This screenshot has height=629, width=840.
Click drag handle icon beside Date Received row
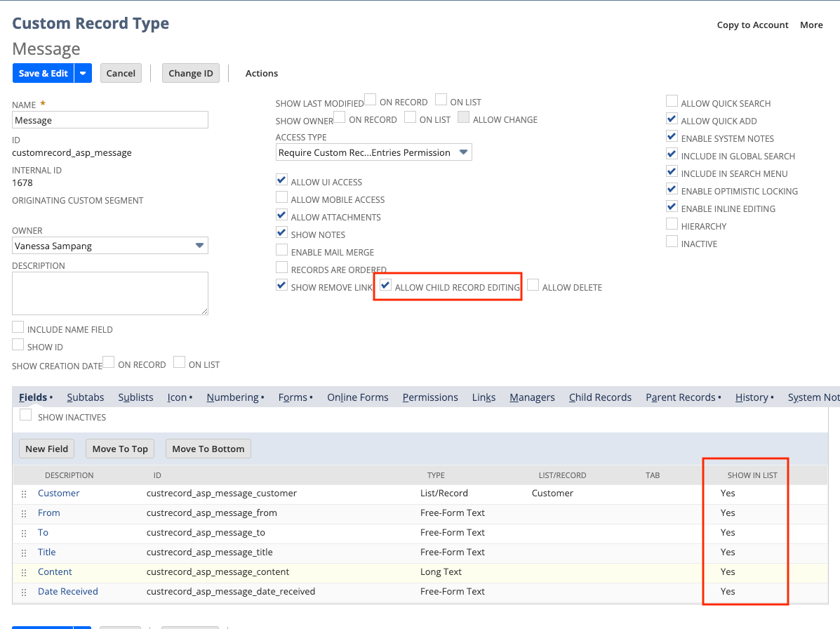[x=24, y=592]
